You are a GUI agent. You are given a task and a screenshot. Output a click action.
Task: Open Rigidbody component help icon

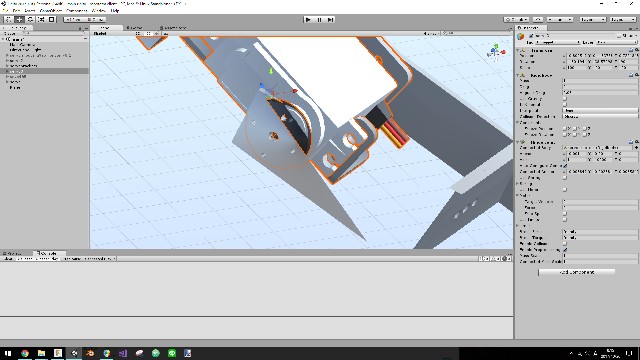(x=631, y=75)
